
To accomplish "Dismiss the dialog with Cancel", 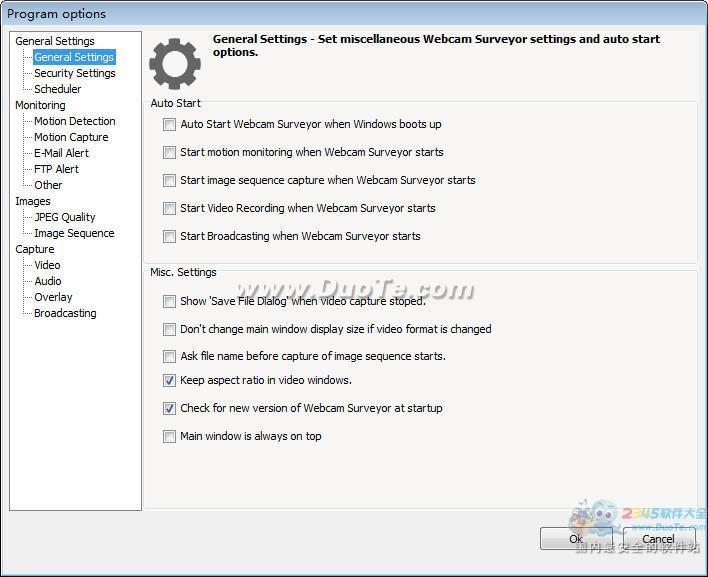I will point(658,539).
